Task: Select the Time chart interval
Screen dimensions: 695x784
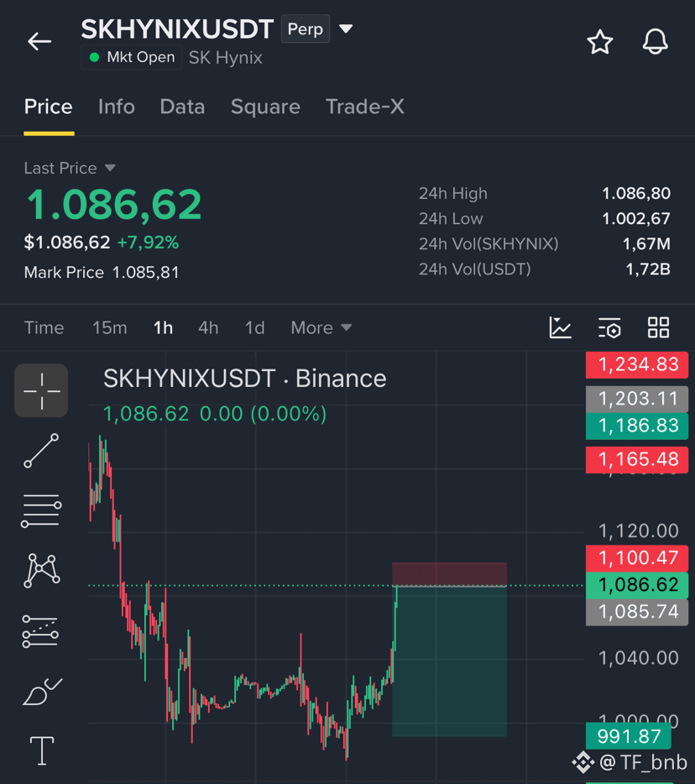Action: (x=44, y=328)
